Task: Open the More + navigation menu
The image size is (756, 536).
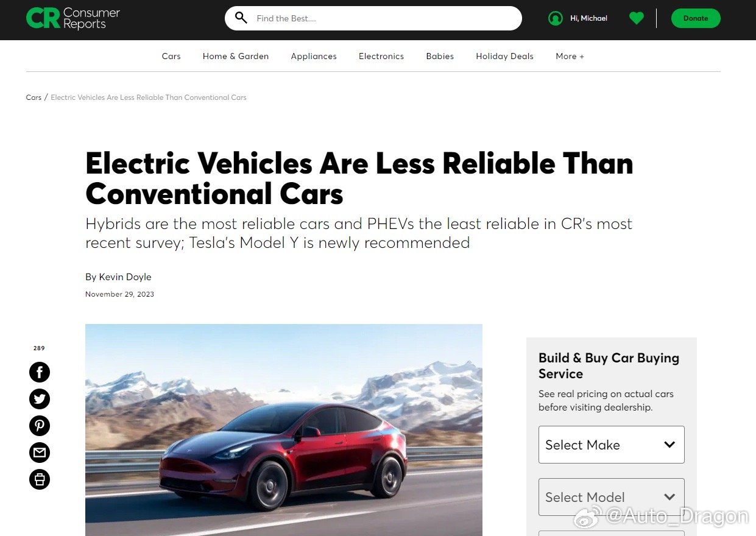Action: [570, 56]
